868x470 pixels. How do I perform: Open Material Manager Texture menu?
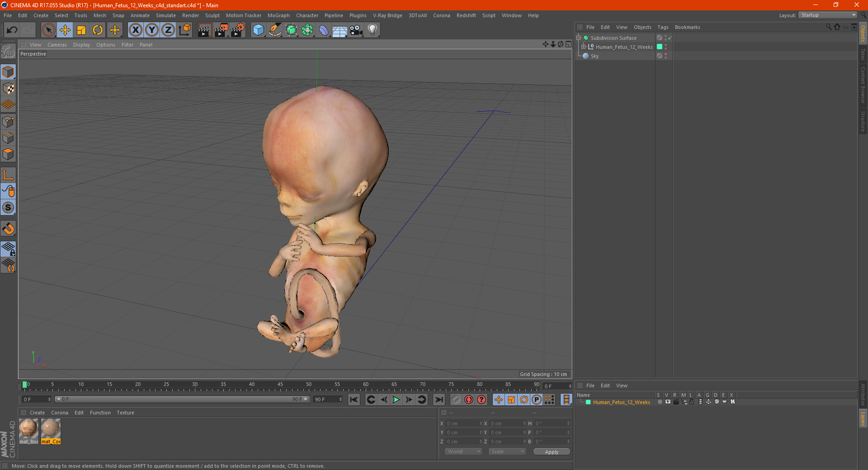pyautogui.click(x=125, y=413)
